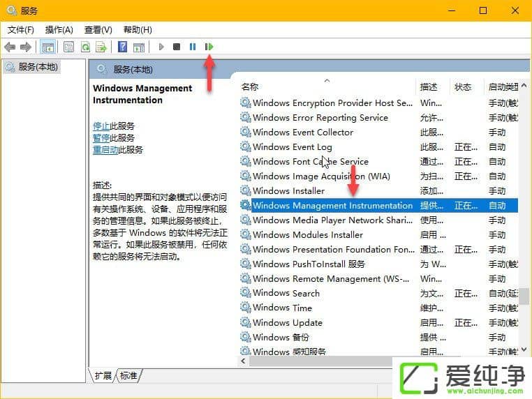Select Windows Font Cache Service row
The width and height of the screenshot is (532, 399).
point(379,161)
